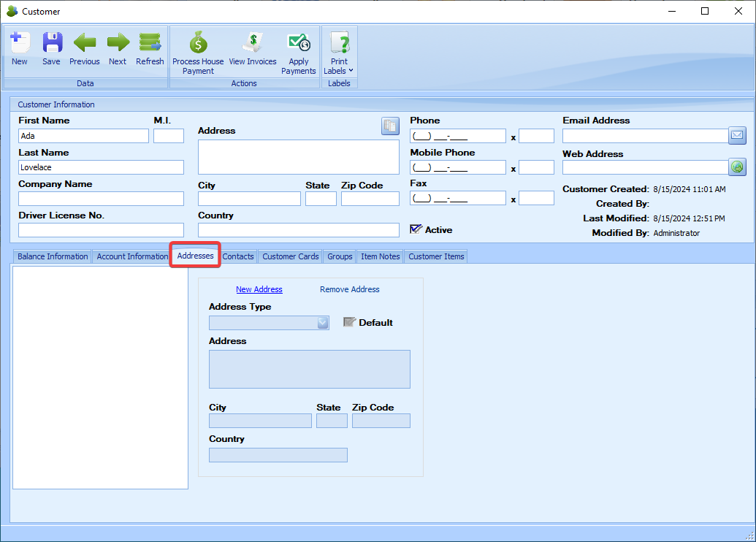Image resolution: width=756 pixels, height=542 pixels.
Task: Open web address globe icon
Action: click(737, 167)
